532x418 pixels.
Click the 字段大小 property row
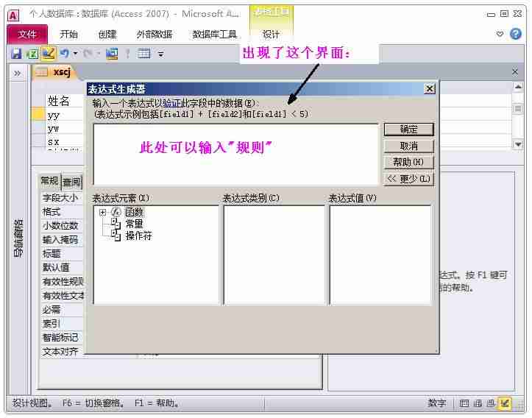(62, 198)
